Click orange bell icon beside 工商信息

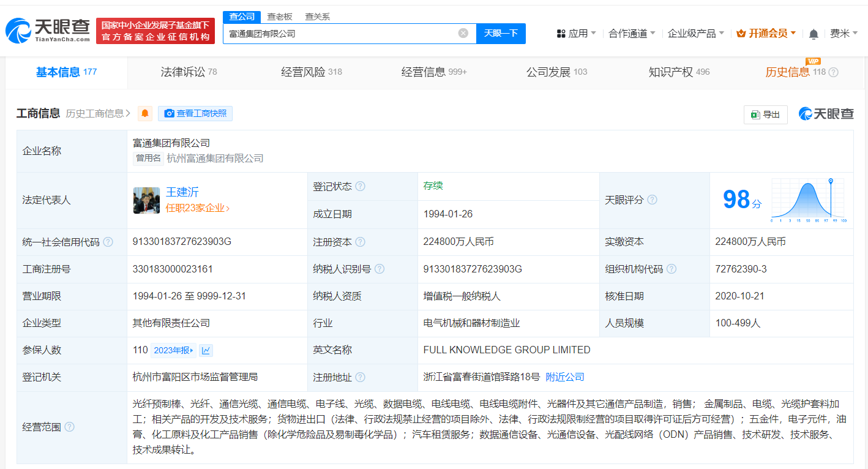(145, 113)
